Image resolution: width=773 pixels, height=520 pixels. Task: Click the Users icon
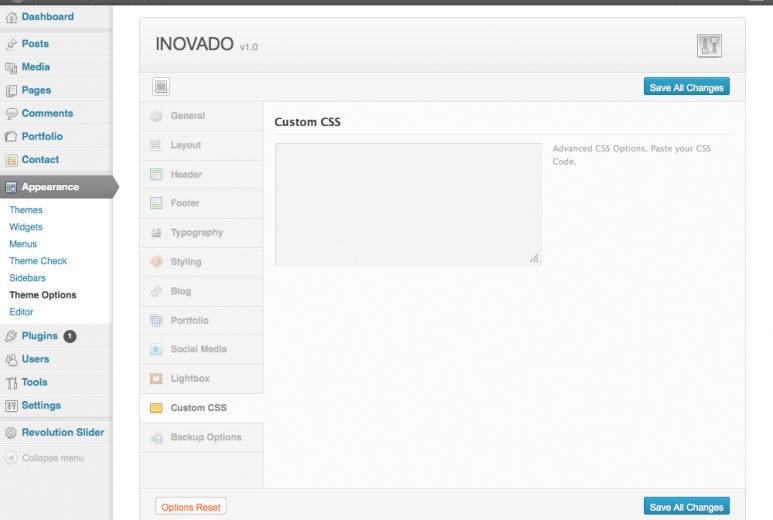pyautogui.click(x=11, y=359)
